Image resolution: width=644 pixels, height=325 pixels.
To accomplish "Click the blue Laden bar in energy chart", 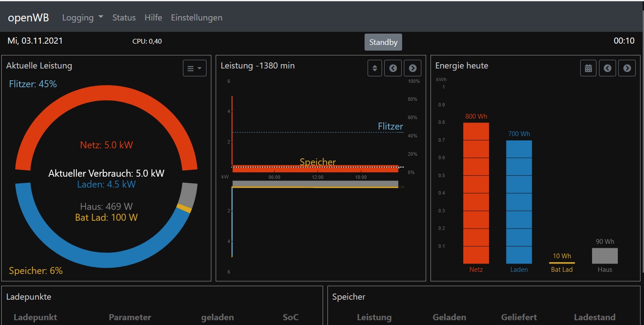I will [519, 202].
